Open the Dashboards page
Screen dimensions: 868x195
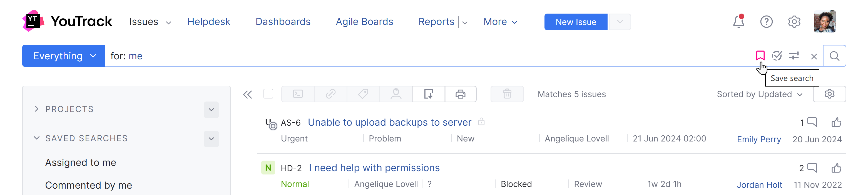[x=283, y=22]
